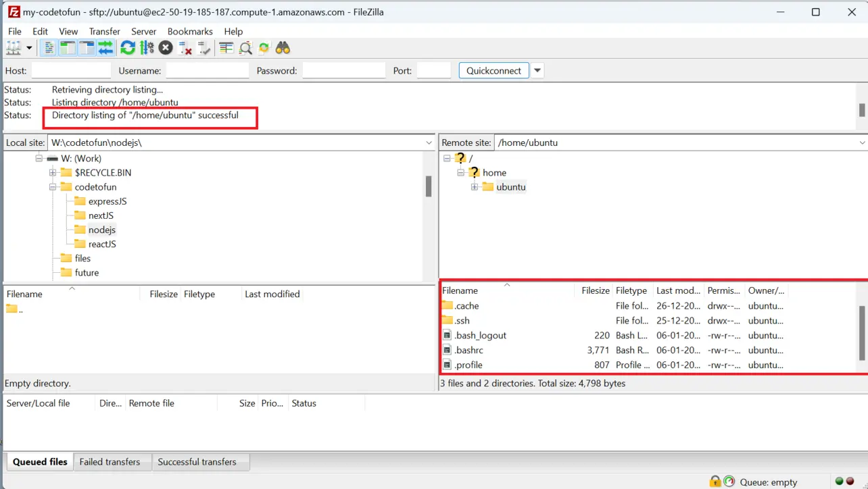Open the Local site path dropdown

click(x=429, y=143)
